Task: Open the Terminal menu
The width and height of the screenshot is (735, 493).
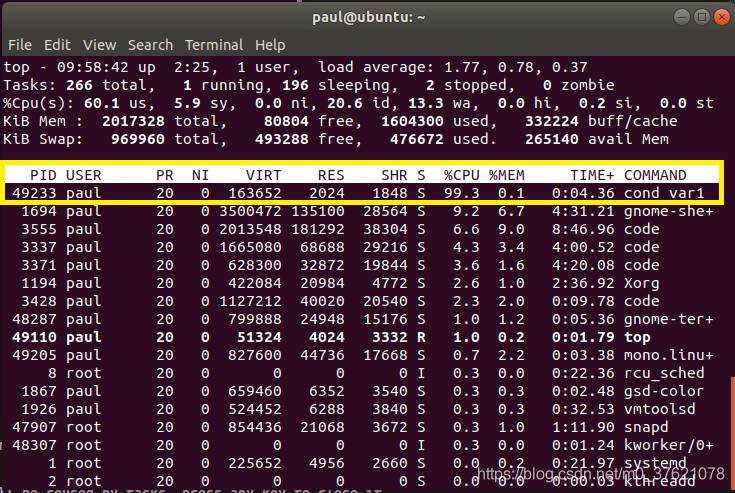Action: 214,45
